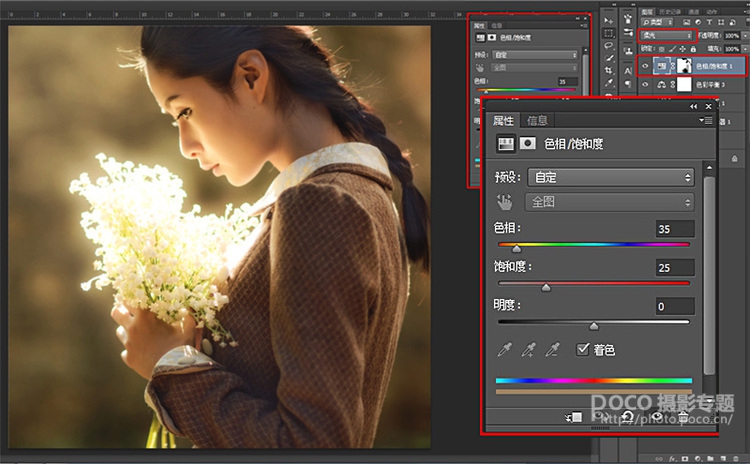
Task: Filter layers by adjustment layer icon
Action: tap(698, 22)
